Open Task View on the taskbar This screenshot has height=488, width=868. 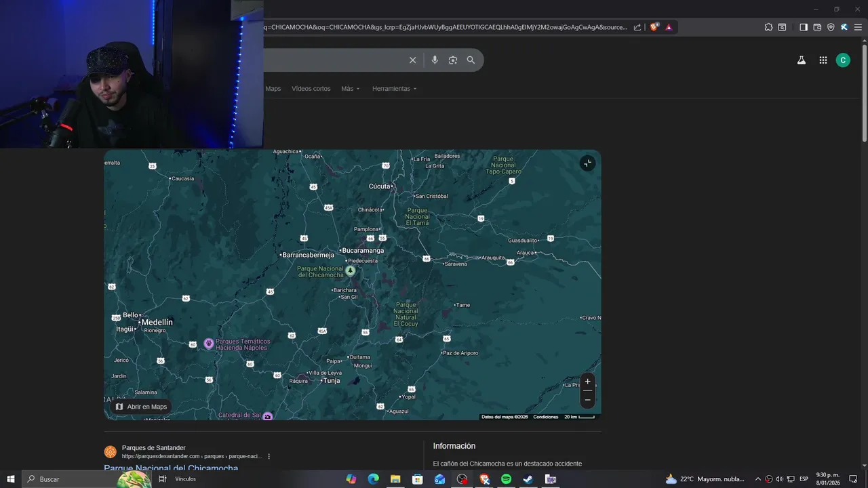coord(163,479)
